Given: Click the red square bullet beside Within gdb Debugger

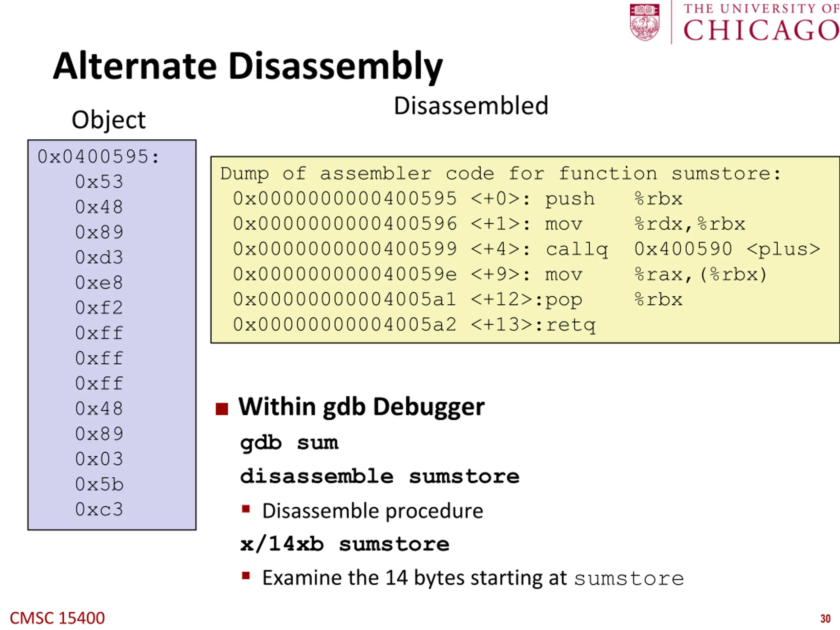Looking at the screenshot, I should (222, 409).
